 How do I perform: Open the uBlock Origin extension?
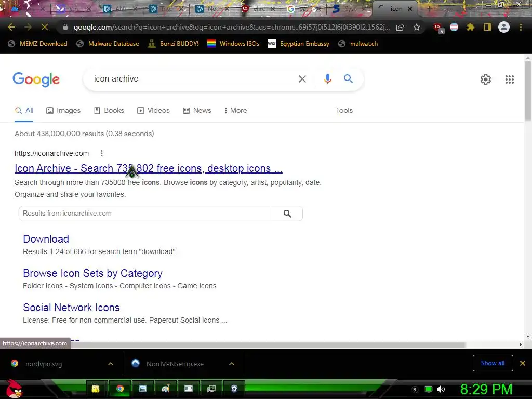pos(438,28)
